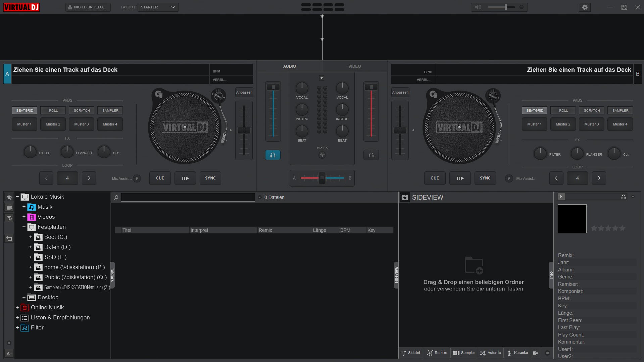Switch to the Video mixer tab
This screenshot has height=362, width=644.
pyautogui.click(x=354, y=66)
